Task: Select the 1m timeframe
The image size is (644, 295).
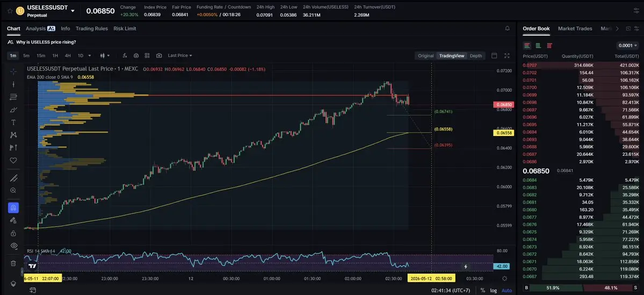Action: coord(13,55)
